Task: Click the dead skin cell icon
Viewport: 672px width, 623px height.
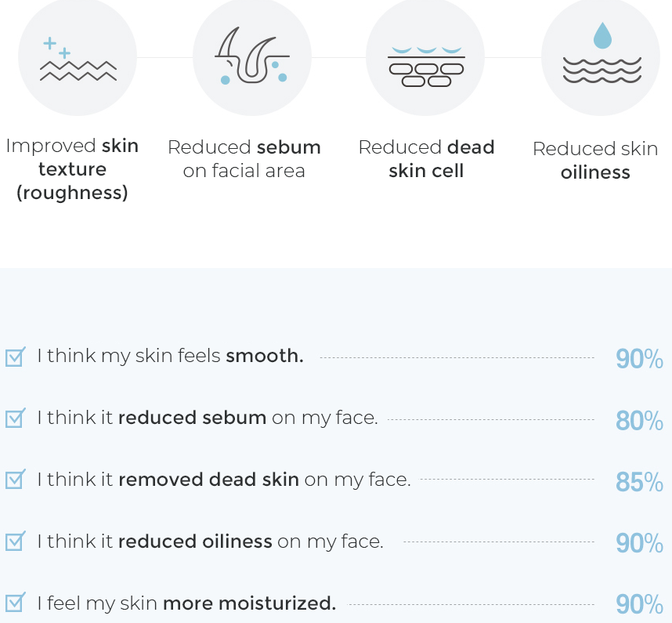Action: point(425,57)
